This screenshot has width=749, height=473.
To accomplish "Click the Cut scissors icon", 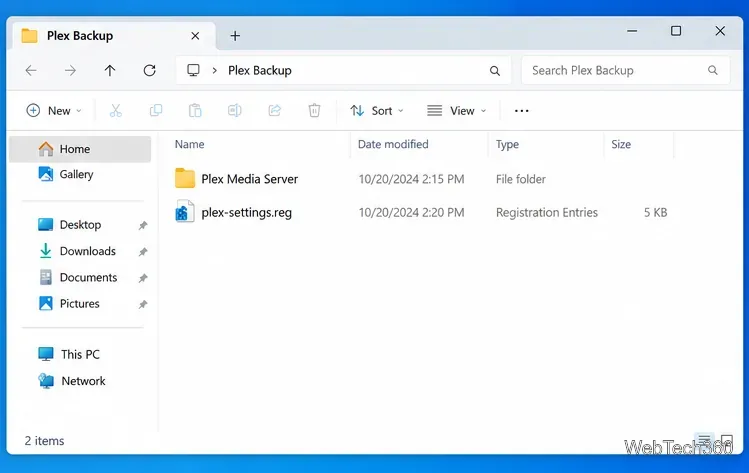I will [x=116, y=111].
